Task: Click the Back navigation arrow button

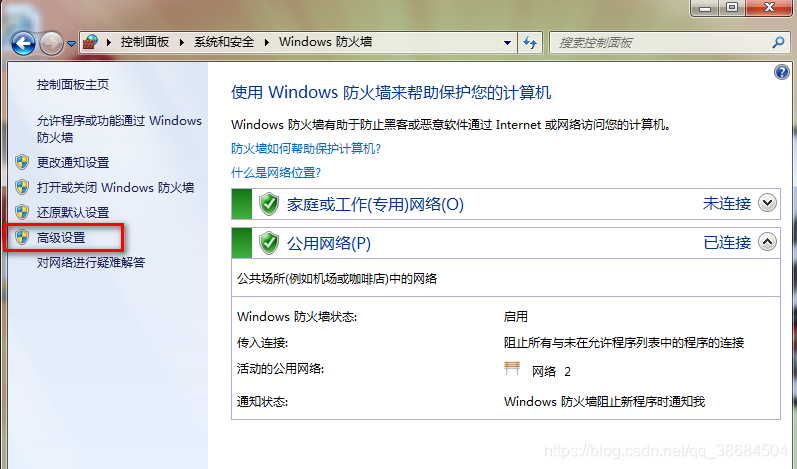Action: (23, 43)
